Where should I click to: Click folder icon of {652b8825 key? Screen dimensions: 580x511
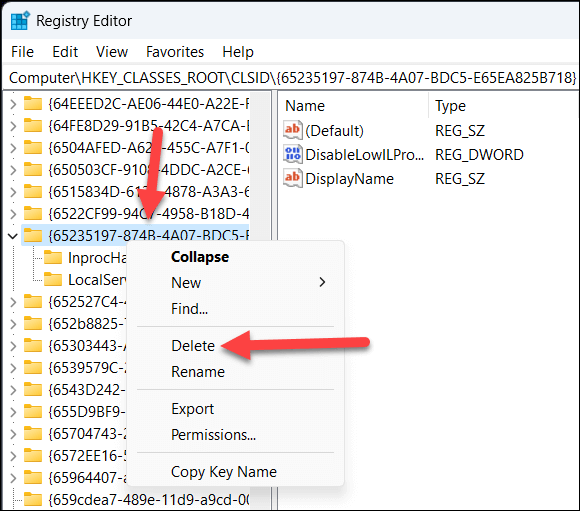click(33, 323)
